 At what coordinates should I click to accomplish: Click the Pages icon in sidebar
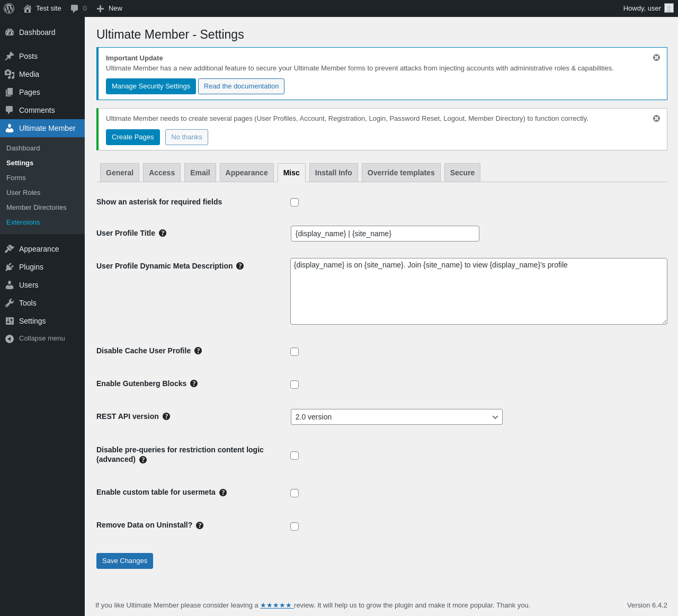click(x=10, y=92)
